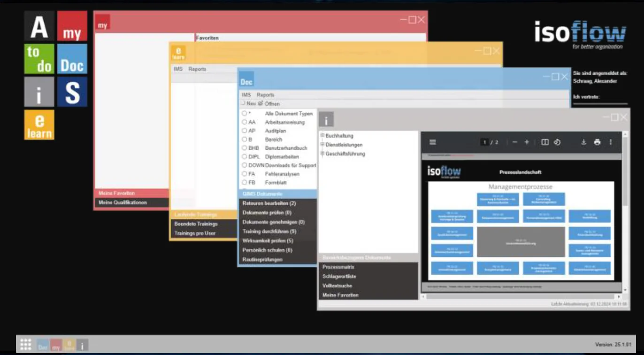
Task: Click the fit to page icon in PDF toolbar
Action: coord(544,142)
